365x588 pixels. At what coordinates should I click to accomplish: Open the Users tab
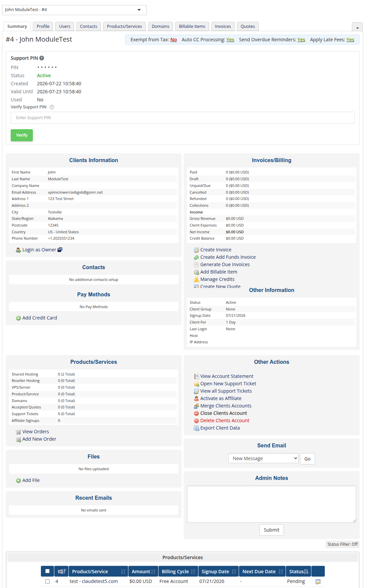[x=65, y=27]
